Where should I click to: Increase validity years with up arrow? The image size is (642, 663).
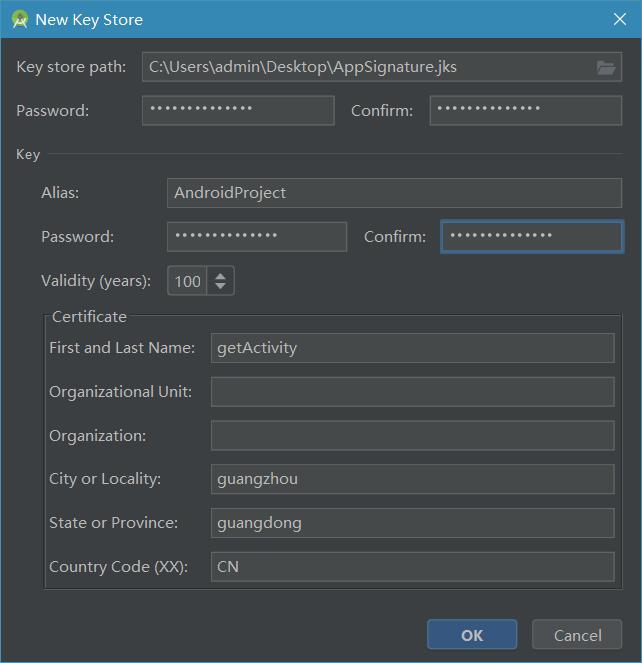pos(221,275)
